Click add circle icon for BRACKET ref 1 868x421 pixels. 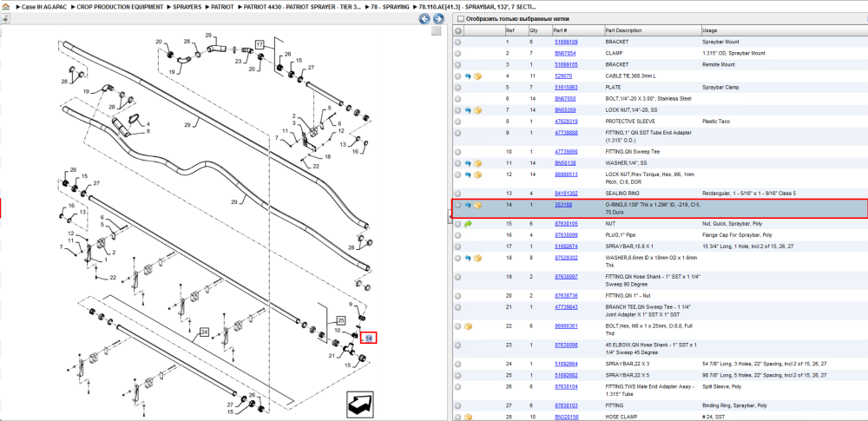click(x=458, y=42)
